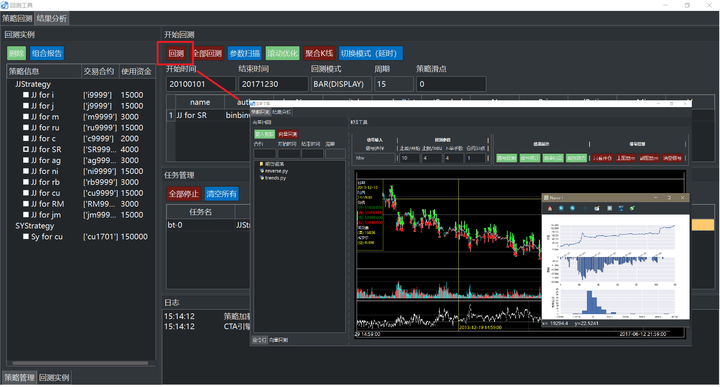
Task: Click the trends.py file icon
Action: click(262, 178)
